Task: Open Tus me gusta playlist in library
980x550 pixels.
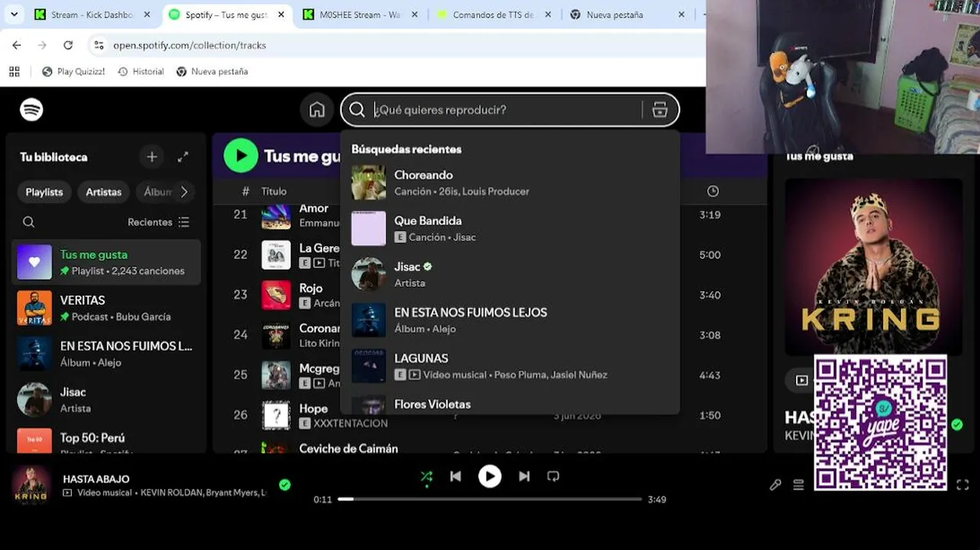Action: point(106,262)
